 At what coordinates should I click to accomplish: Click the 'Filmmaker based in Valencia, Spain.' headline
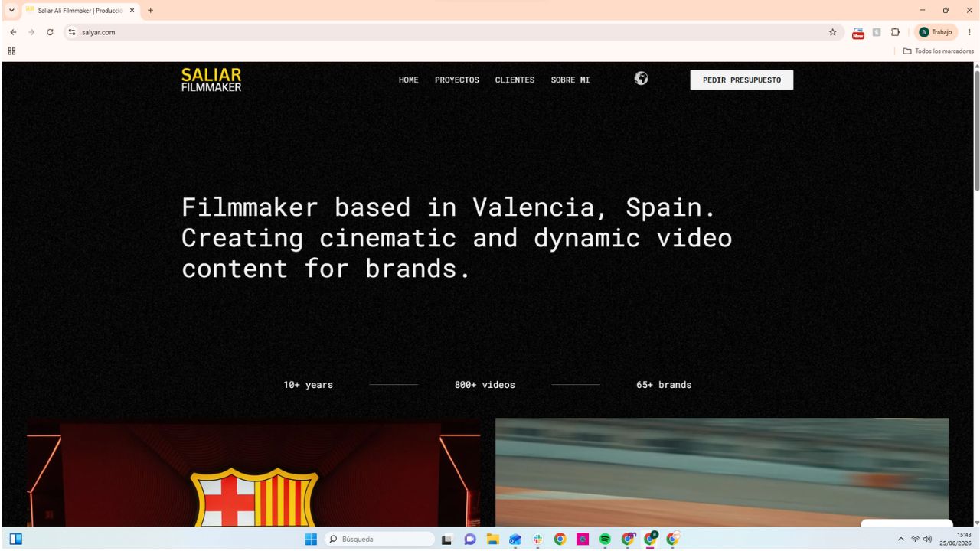point(449,207)
